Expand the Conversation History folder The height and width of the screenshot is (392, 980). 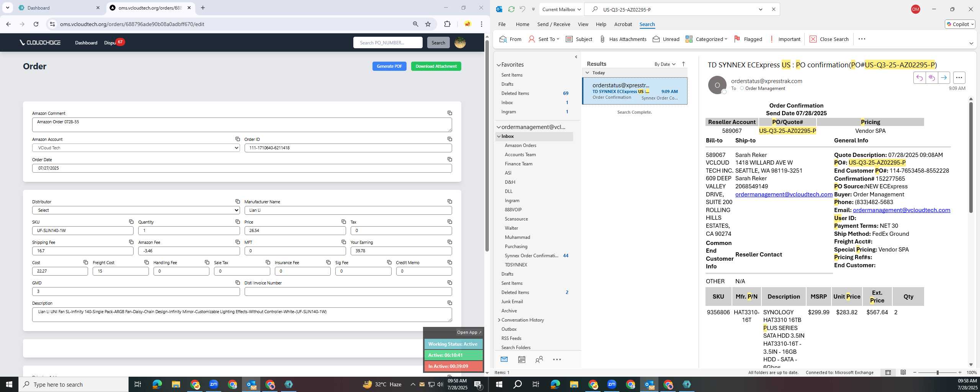point(499,320)
